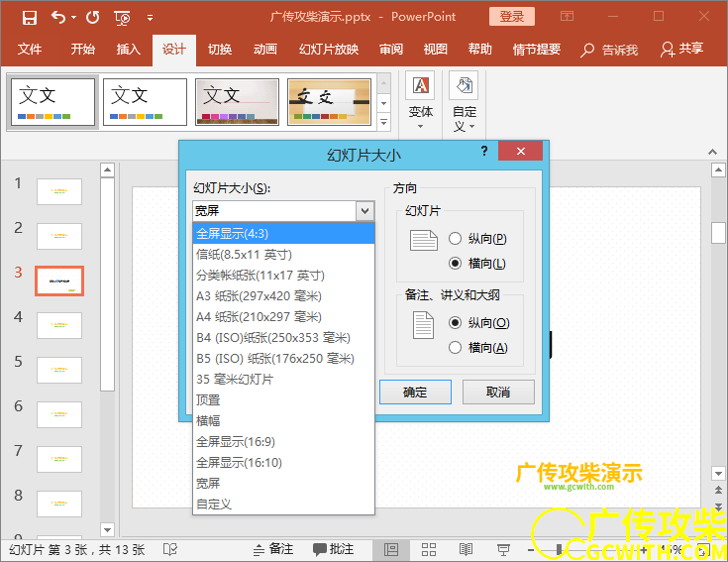Switch to the 插入 tab
The height and width of the screenshot is (562, 728).
pos(128,50)
